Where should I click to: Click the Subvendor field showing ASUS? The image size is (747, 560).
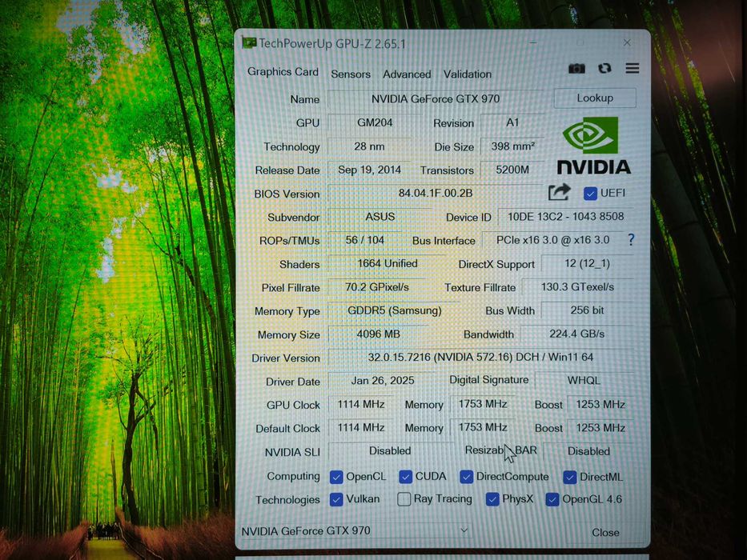click(380, 217)
